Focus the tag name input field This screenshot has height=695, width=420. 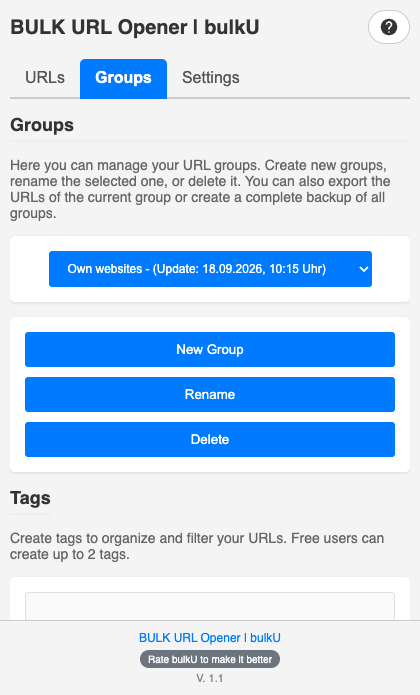[x=210, y=606]
